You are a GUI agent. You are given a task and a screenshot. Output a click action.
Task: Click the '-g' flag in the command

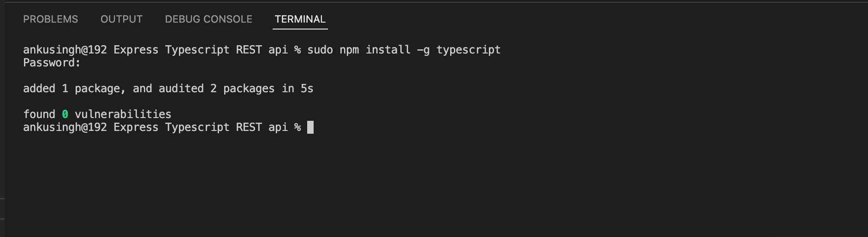point(423,50)
